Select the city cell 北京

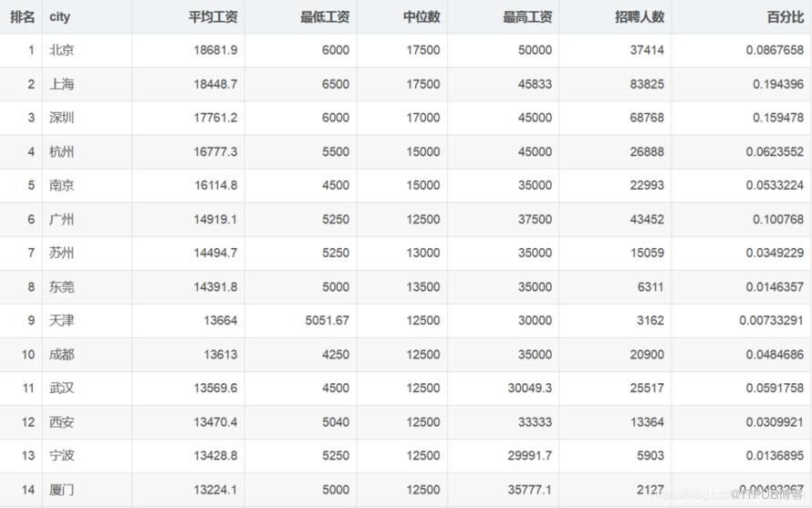62,50
